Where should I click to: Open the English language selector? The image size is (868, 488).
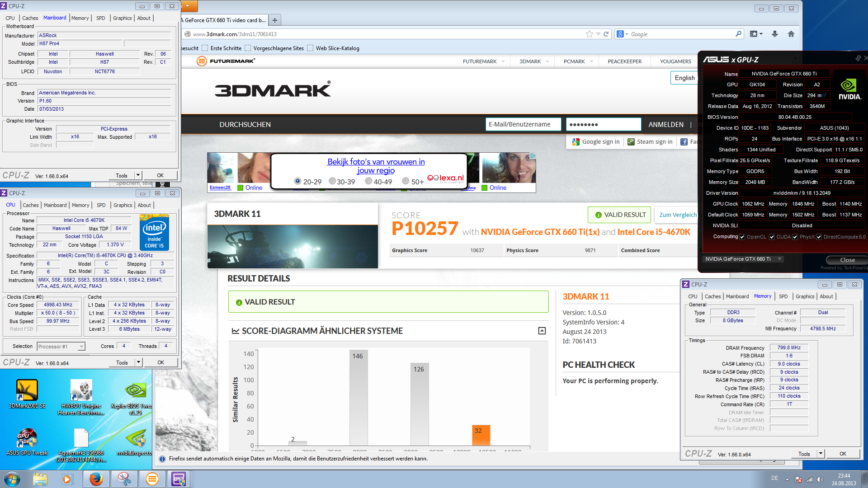pyautogui.click(x=684, y=78)
